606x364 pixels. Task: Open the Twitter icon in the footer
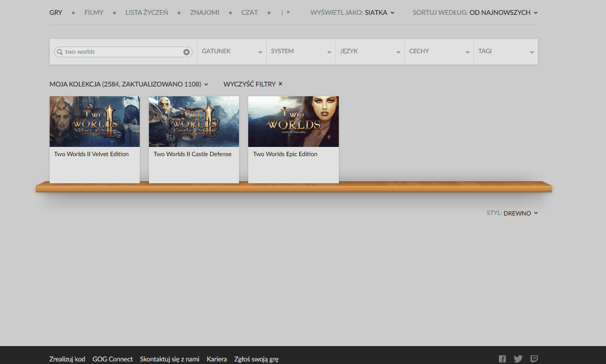click(518, 359)
